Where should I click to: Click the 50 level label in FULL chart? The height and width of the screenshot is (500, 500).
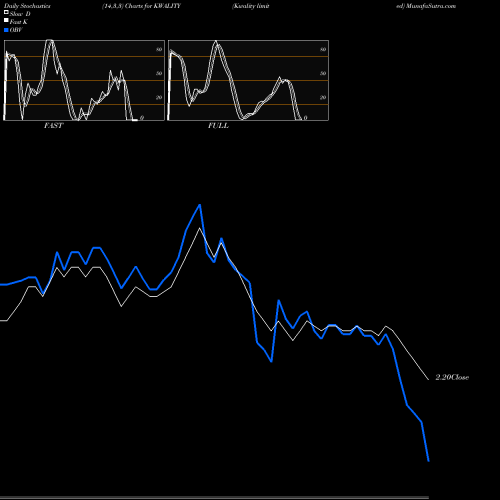pos(323,73)
